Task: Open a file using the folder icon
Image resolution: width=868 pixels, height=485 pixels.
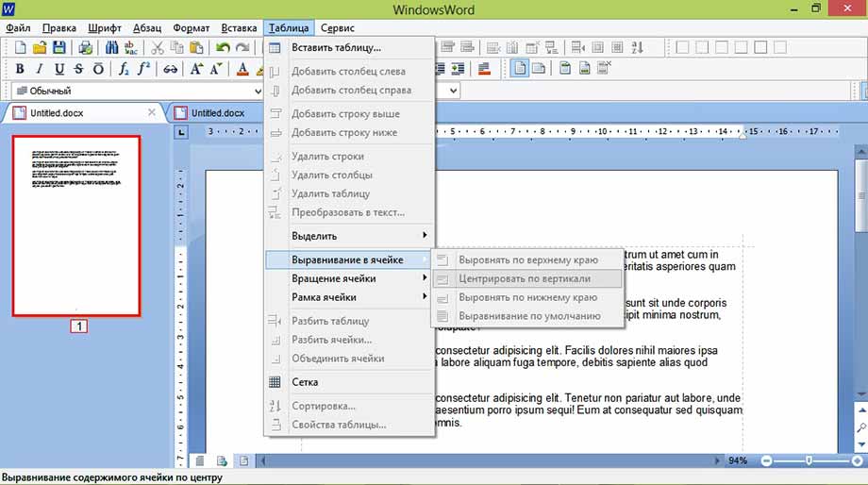Action: (40, 47)
